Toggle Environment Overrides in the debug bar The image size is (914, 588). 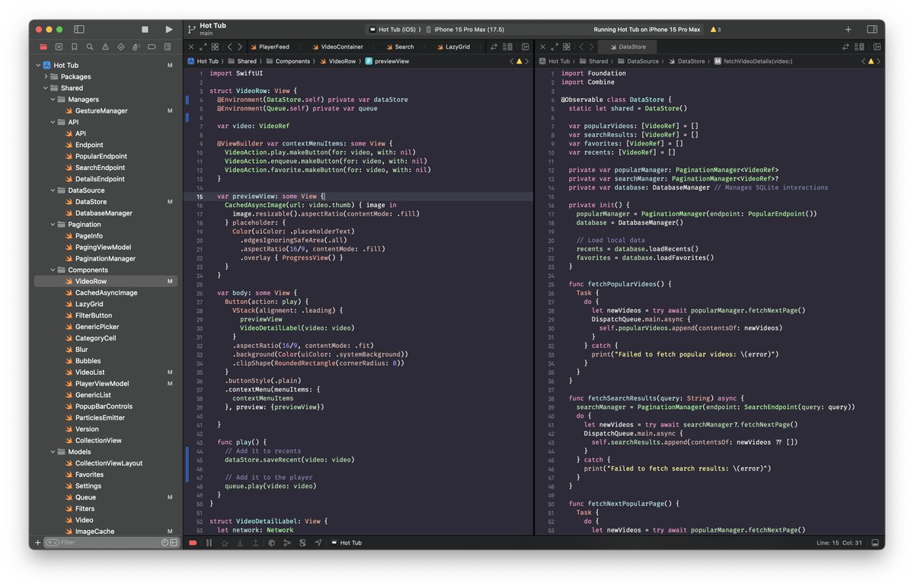304,542
